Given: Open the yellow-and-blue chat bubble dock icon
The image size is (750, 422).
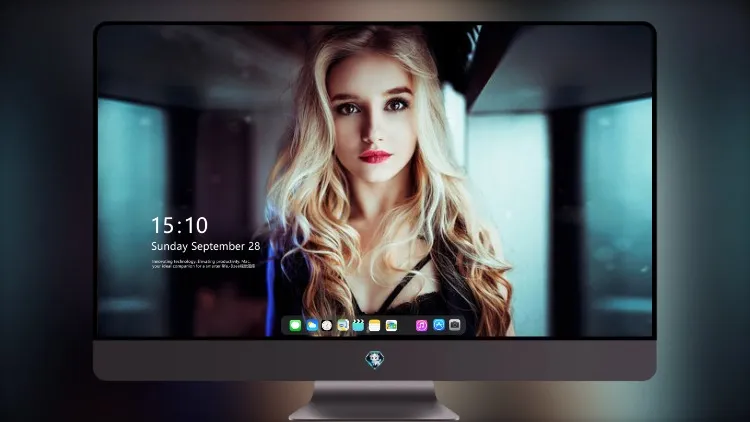Looking at the screenshot, I should (343, 326).
